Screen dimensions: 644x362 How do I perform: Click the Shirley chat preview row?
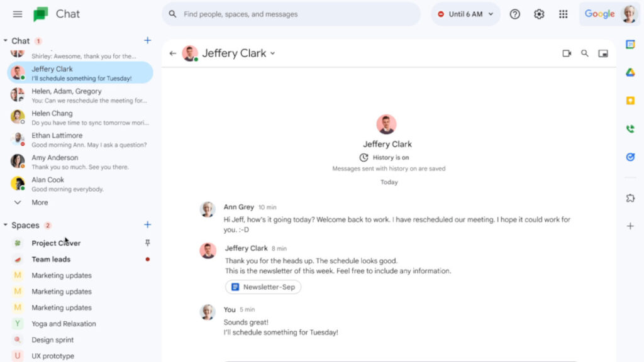tap(80, 55)
